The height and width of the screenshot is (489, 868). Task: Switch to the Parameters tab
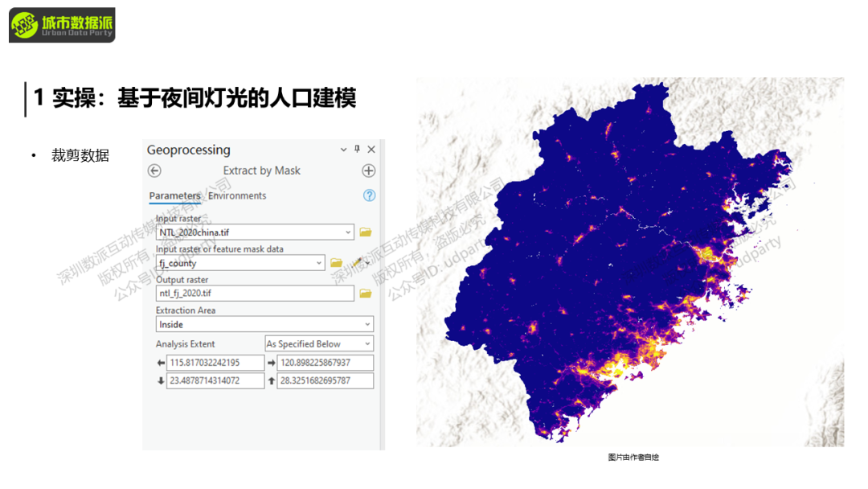pos(175,195)
